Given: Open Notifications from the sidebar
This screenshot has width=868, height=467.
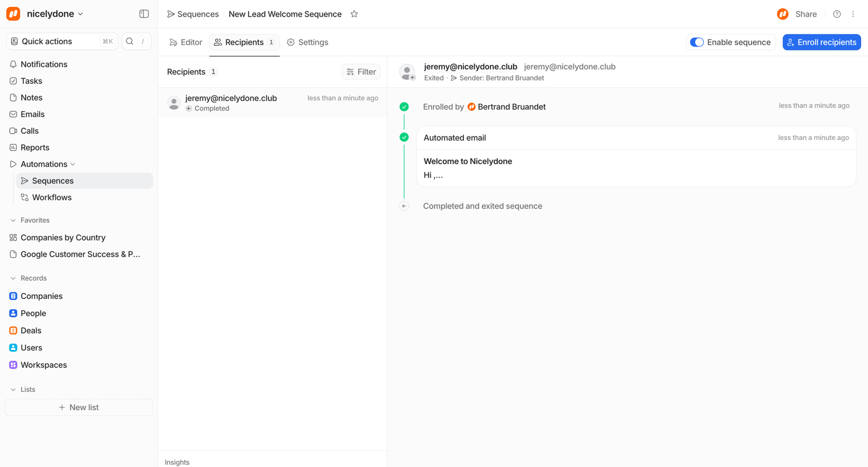Looking at the screenshot, I should coord(79,64).
